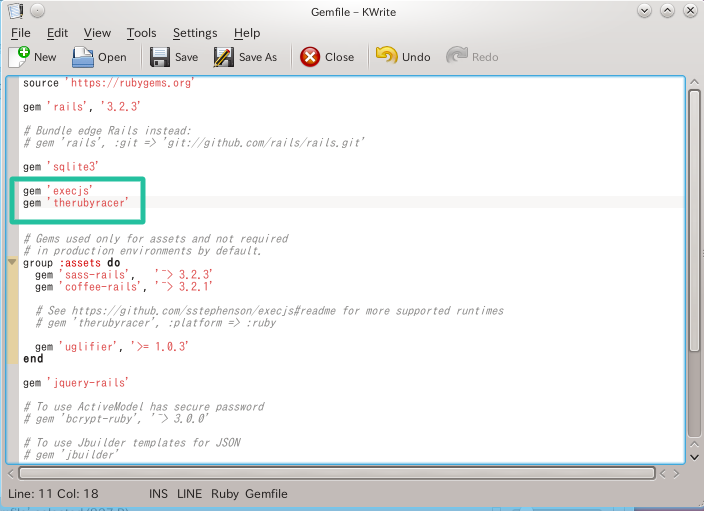Click the gem 'execjs' line
Image resolution: width=704 pixels, height=511 pixels.
pos(58,191)
